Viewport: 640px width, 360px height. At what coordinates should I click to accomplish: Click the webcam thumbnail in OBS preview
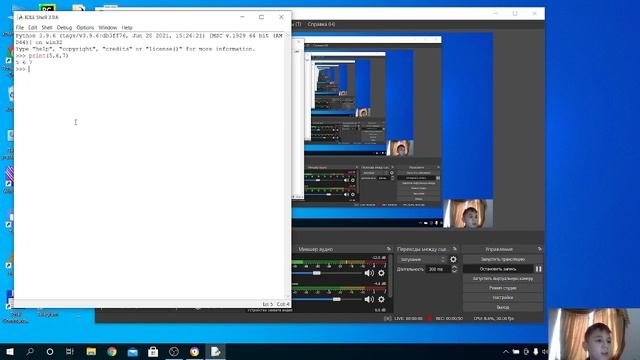click(x=468, y=214)
